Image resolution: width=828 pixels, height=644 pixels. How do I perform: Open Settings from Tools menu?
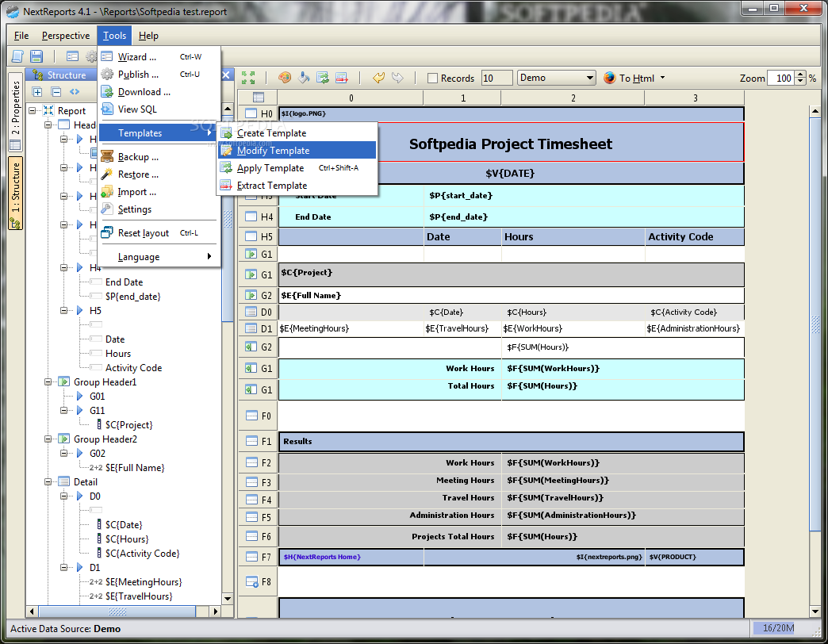tap(159, 209)
